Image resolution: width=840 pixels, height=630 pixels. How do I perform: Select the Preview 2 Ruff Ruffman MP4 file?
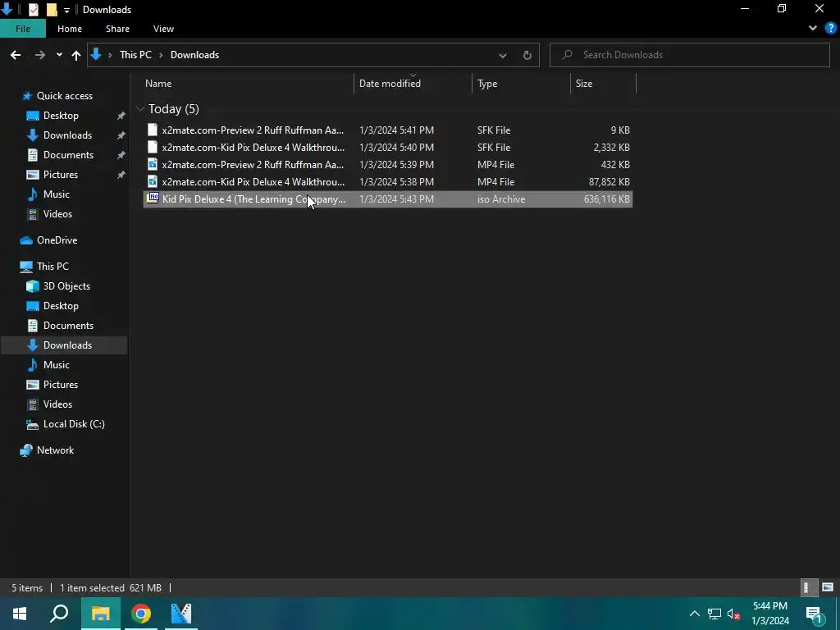click(388, 164)
